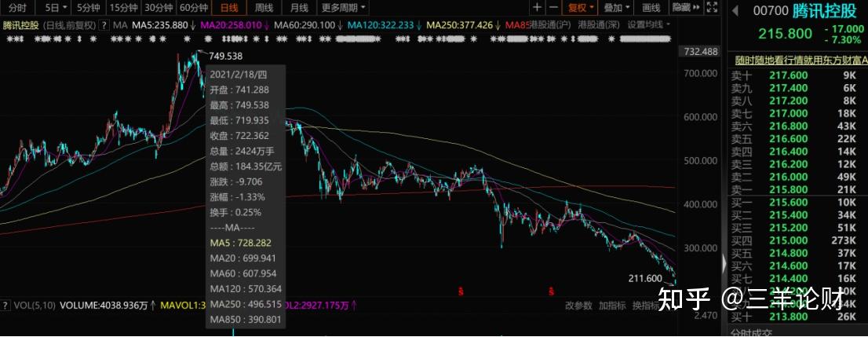Click VOL indicator question mark icon
The image size is (868, 337).
pyautogui.click(x=5, y=305)
